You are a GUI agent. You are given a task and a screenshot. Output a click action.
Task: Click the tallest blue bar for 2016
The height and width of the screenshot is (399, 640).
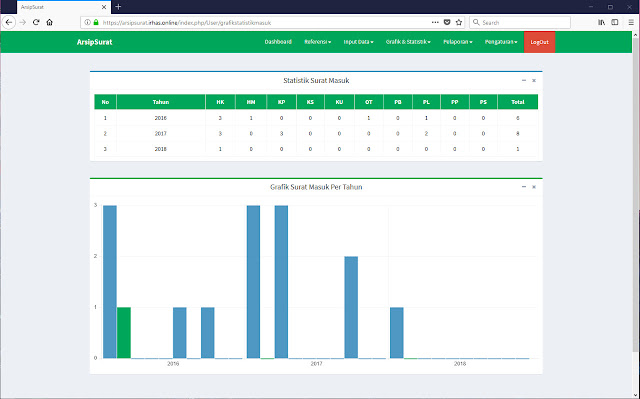coord(110,282)
